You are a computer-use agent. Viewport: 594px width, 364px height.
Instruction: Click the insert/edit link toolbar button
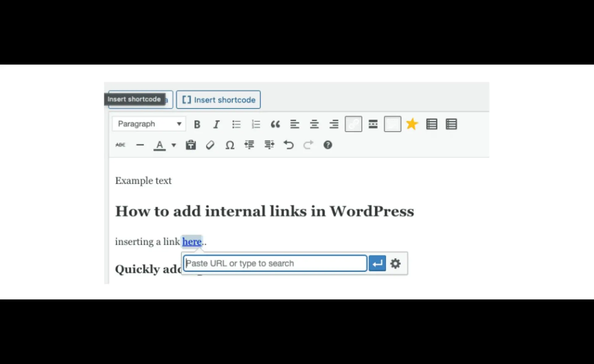click(x=353, y=124)
